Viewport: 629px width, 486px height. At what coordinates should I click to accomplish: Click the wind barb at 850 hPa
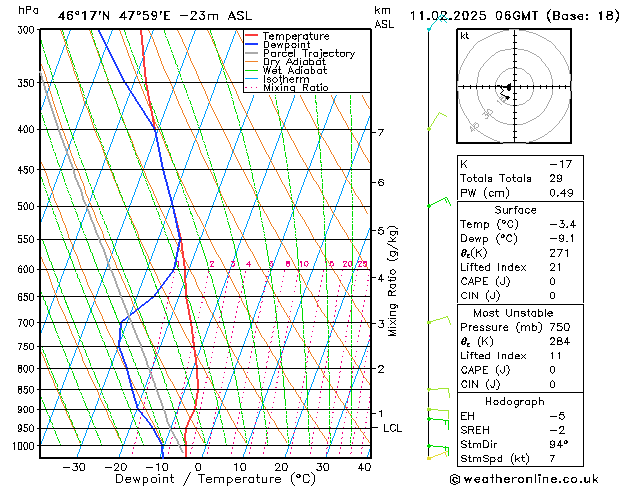click(x=437, y=389)
